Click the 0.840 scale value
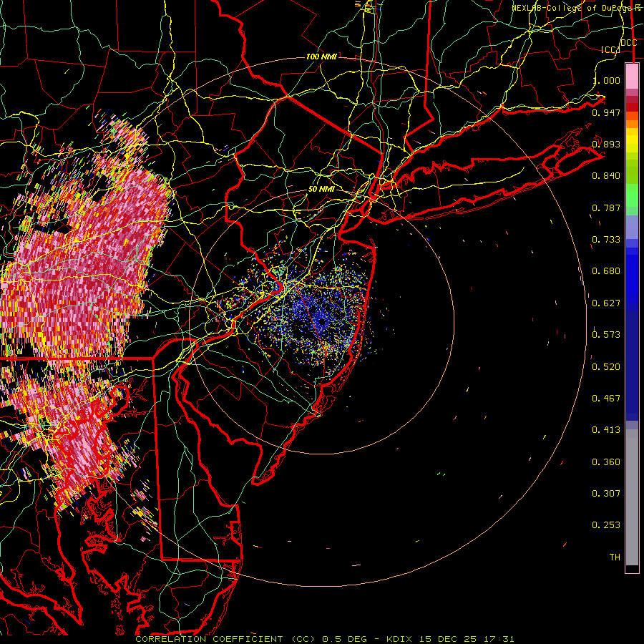The width and height of the screenshot is (644, 644). [x=606, y=176]
